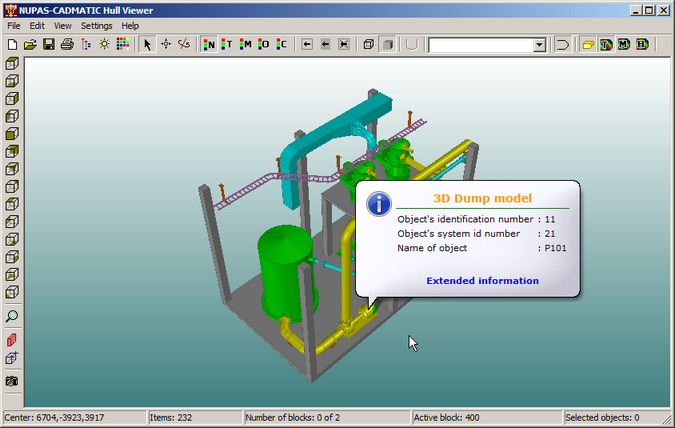Click the 3D Dump model tooltip title
The height and width of the screenshot is (428, 675).
(483, 198)
